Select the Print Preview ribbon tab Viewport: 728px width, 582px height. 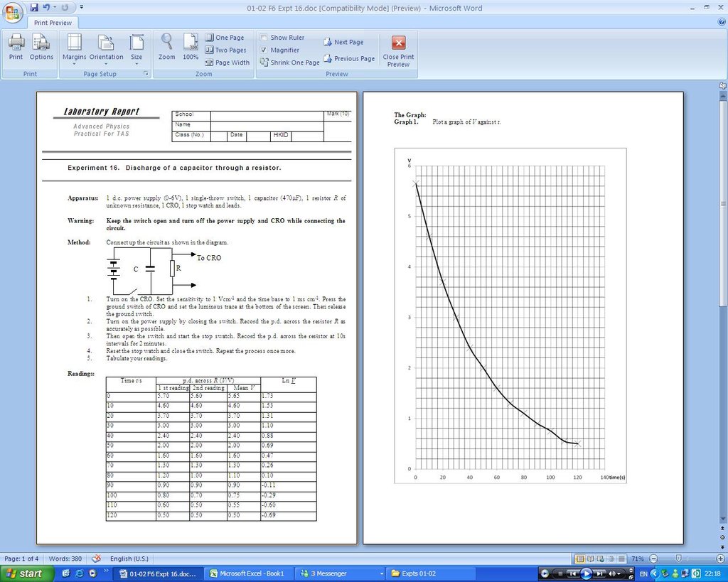[53, 23]
